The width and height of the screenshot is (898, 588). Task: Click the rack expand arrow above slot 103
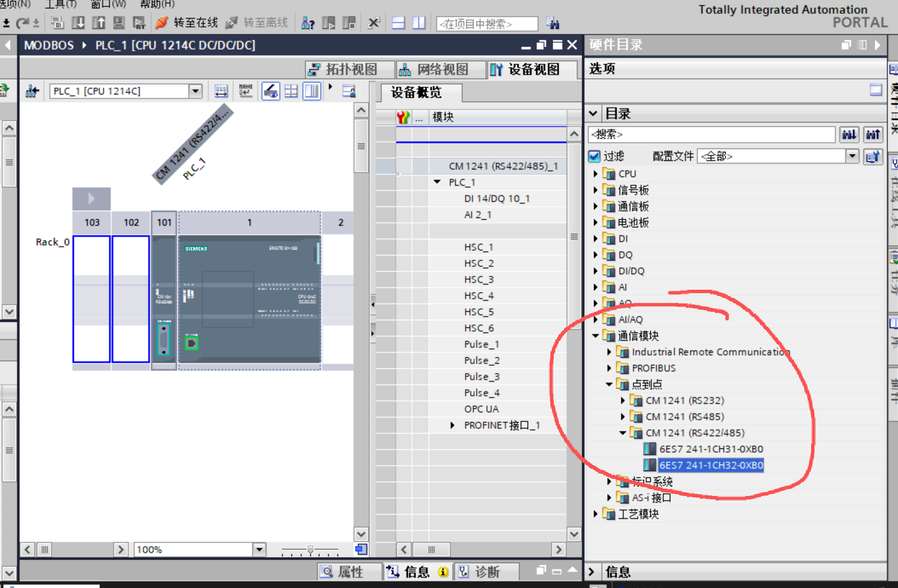coord(91,199)
